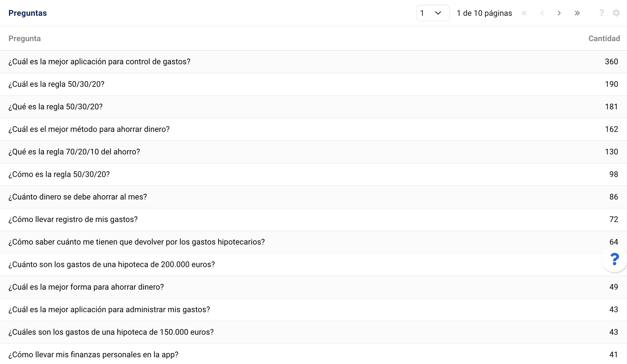Go to the first page arrow

pyautogui.click(x=524, y=13)
